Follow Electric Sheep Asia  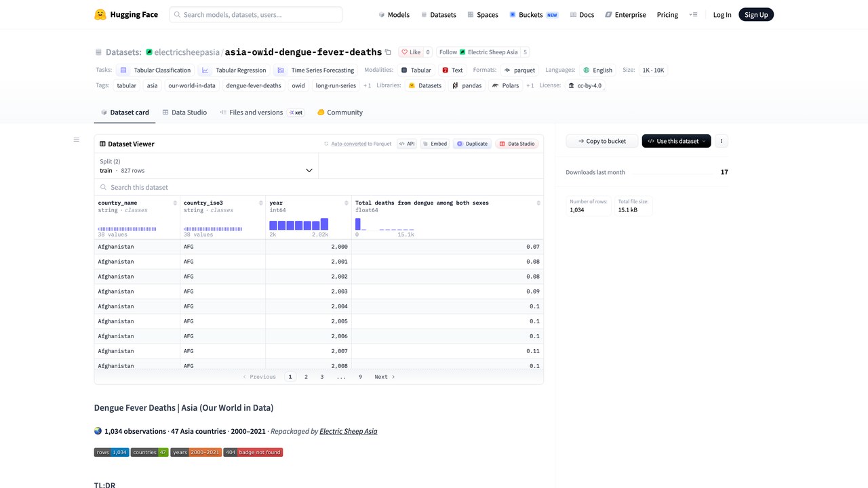[478, 52]
